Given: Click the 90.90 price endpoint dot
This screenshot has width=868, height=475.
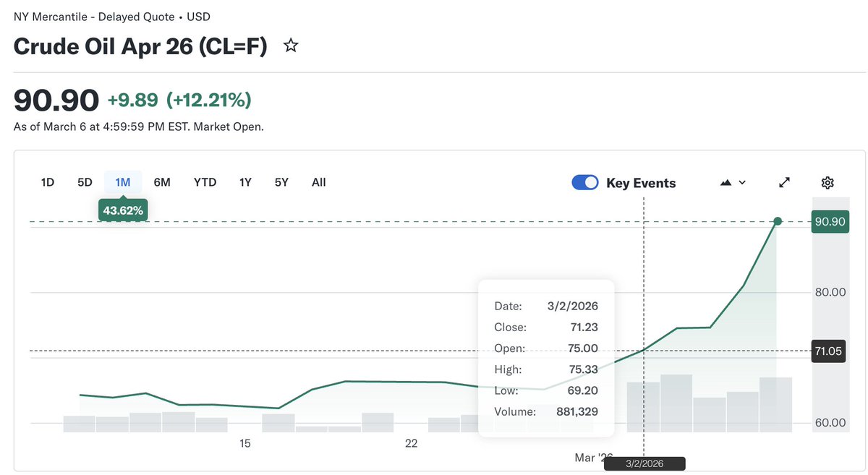Looking at the screenshot, I should coord(778,221).
